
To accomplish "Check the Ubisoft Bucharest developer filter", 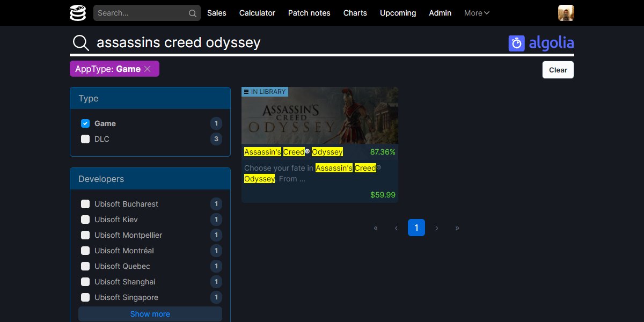I will point(85,204).
